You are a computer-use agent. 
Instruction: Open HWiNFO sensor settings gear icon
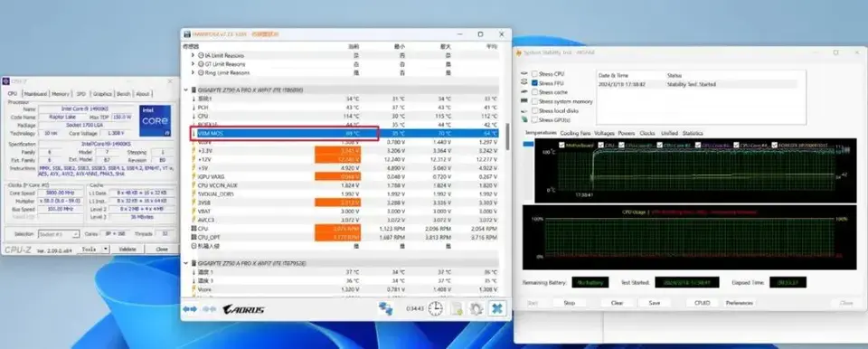[476, 308]
